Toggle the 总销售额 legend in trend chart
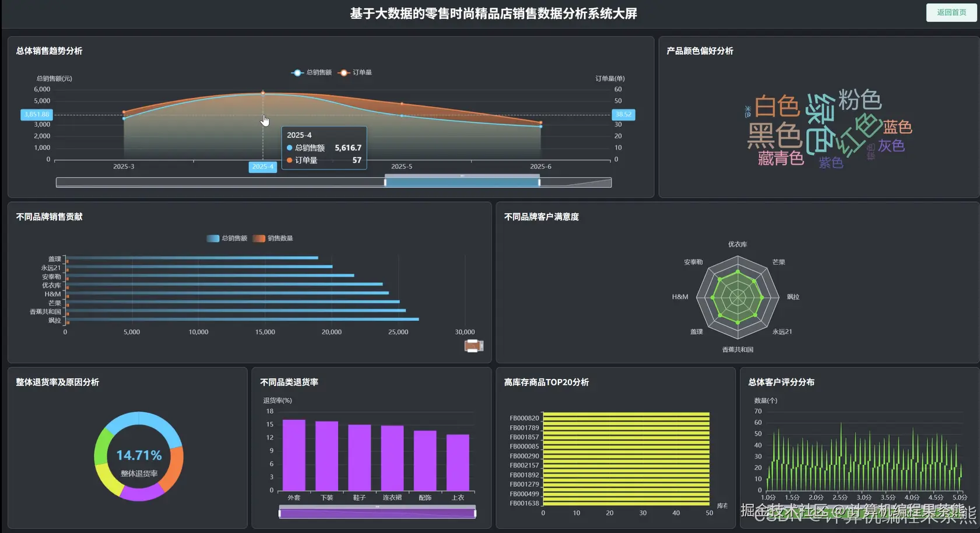980x533 pixels. (x=311, y=72)
